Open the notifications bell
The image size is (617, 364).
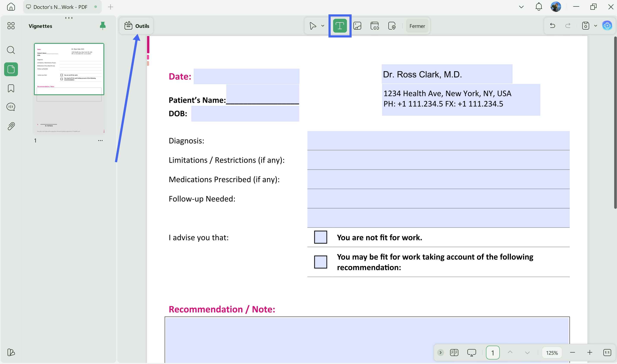[x=539, y=7]
